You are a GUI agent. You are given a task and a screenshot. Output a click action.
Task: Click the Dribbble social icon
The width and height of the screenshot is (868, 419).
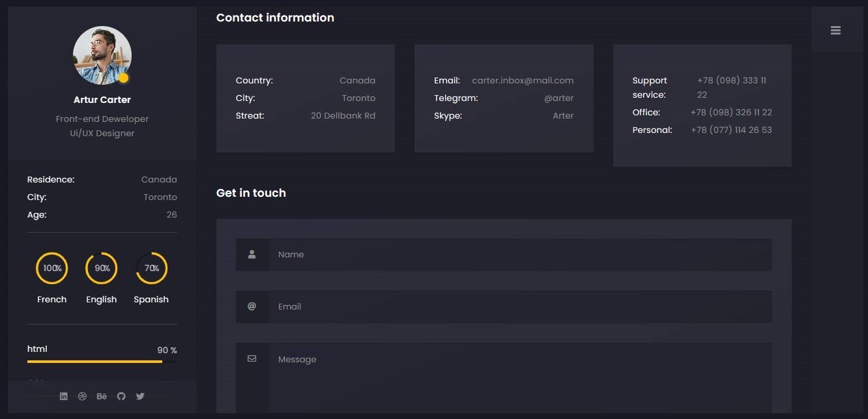(x=82, y=396)
